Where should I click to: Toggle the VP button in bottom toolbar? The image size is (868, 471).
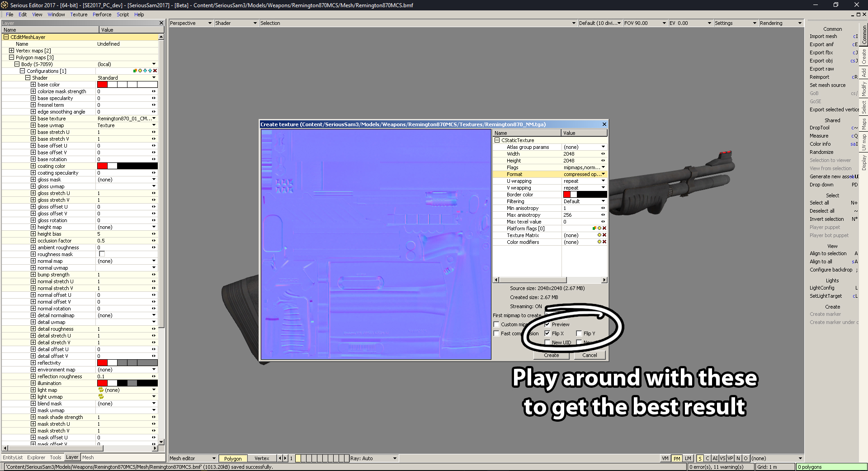[730, 458]
